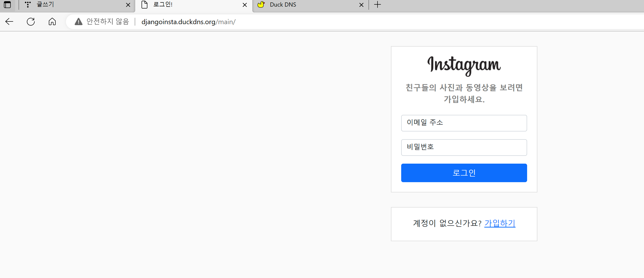Switch to the 글쓰기 tab

click(x=75, y=4)
